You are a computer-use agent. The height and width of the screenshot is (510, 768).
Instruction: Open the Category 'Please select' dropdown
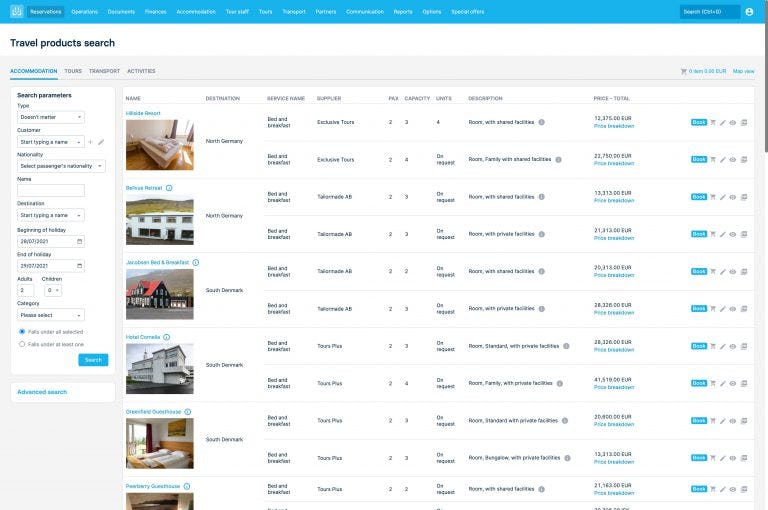(x=51, y=315)
